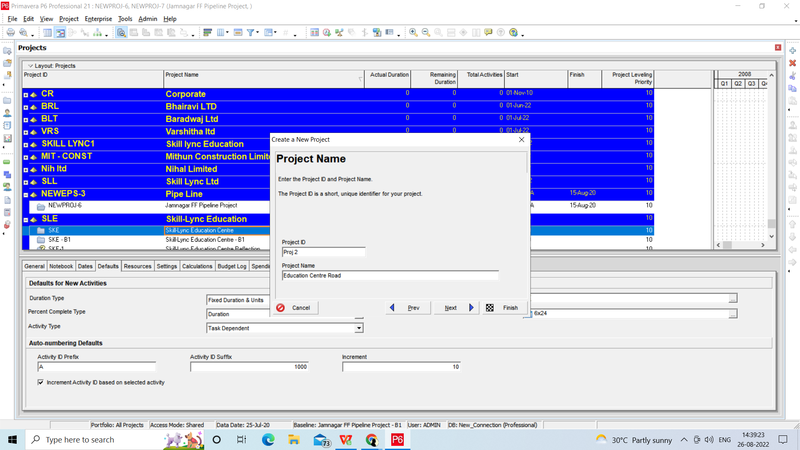Open File Explorer from taskbar
The width and height of the screenshot is (800, 450).
pyautogui.click(x=294, y=439)
